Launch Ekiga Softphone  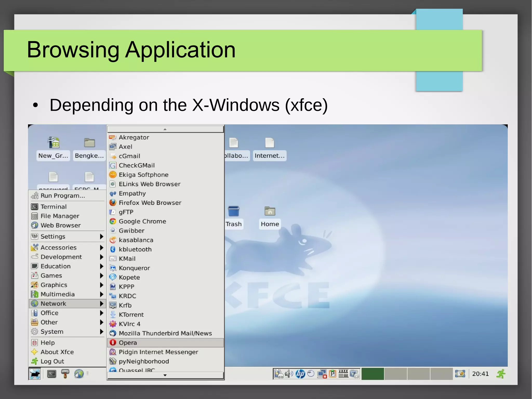pyautogui.click(x=165, y=175)
